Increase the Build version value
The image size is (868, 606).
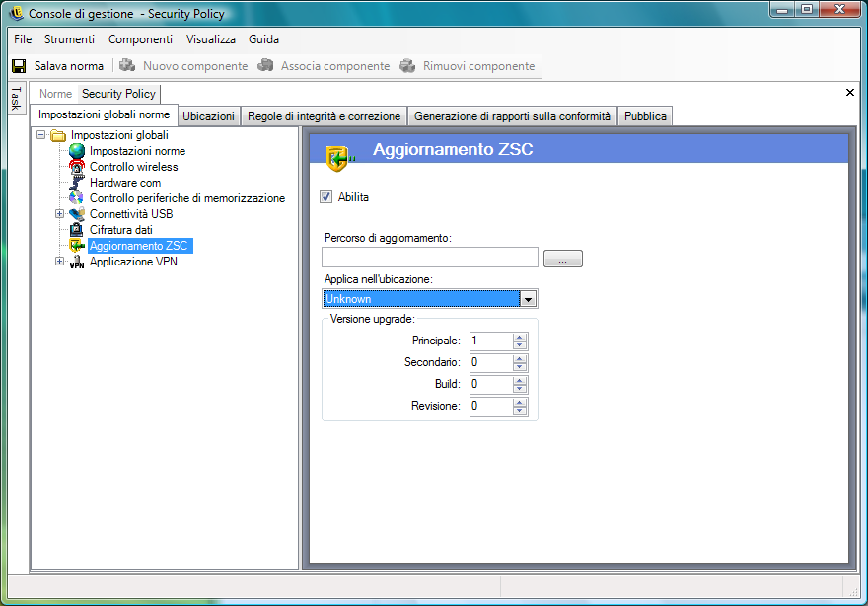coord(519,380)
